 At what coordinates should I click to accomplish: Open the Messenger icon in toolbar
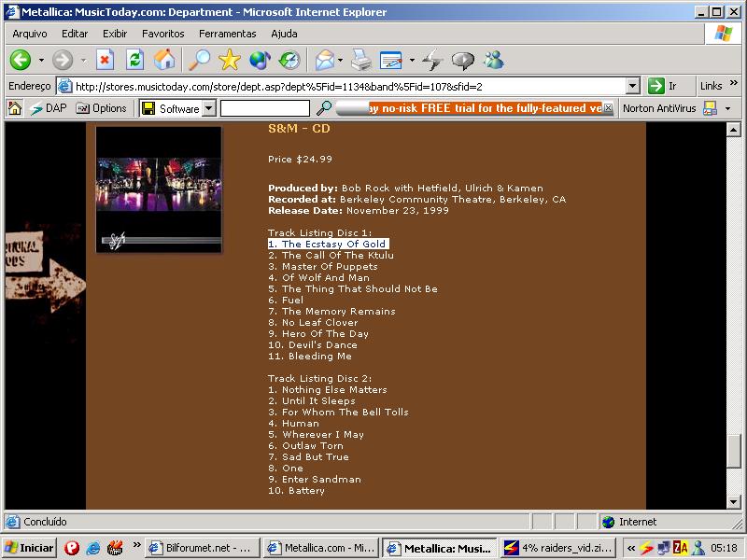coord(493,60)
